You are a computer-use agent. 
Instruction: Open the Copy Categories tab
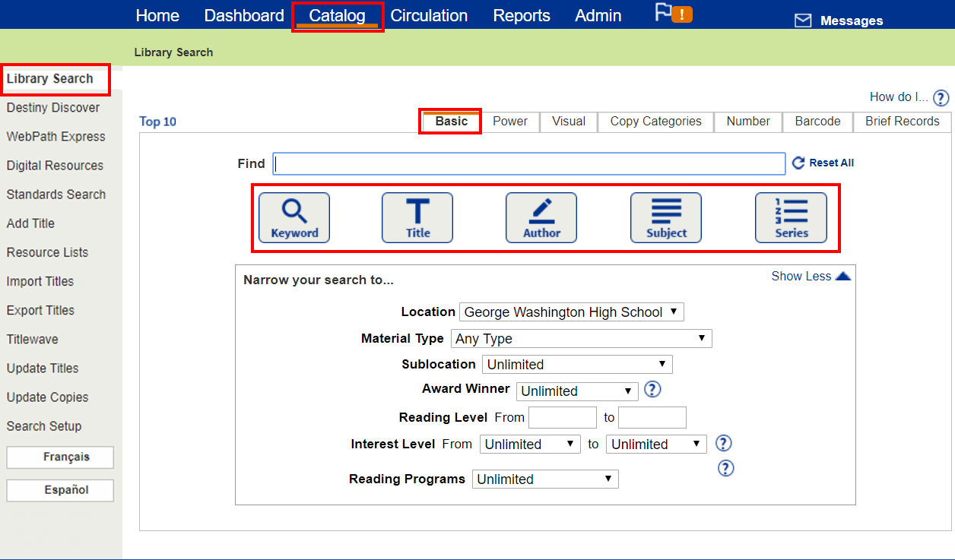point(656,122)
